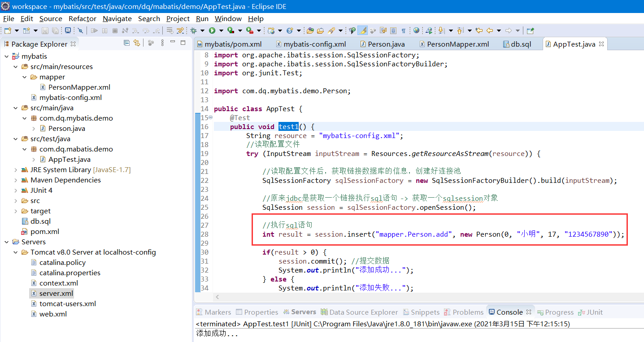
Task: Open the Data Source Explorer tab
Action: (359, 312)
